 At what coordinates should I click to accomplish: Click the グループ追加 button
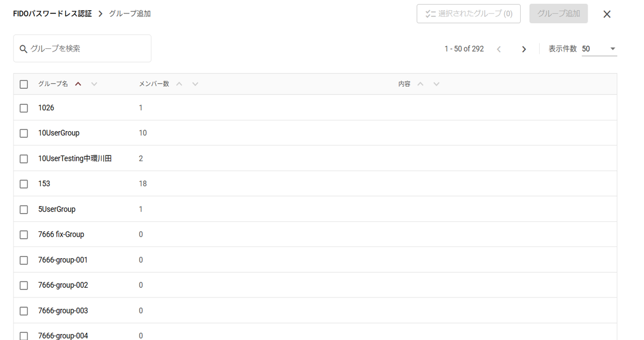coord(558,13)
